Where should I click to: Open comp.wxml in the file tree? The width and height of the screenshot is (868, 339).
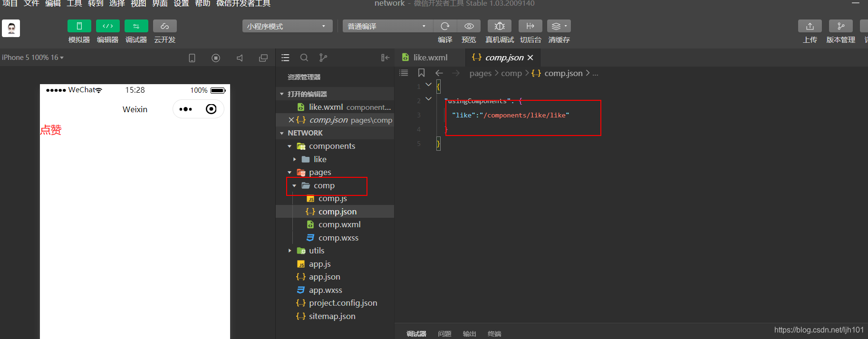(335, 224)
